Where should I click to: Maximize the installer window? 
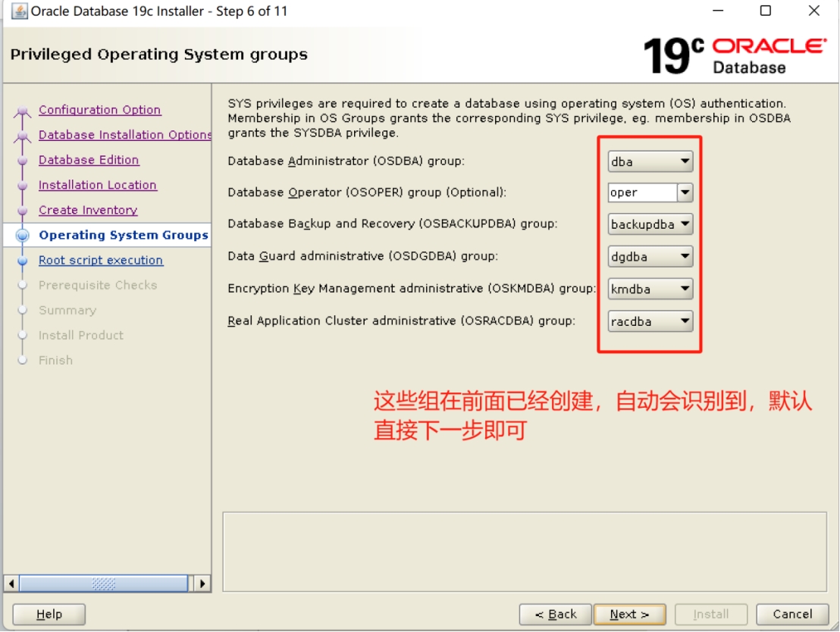[766, 11]
